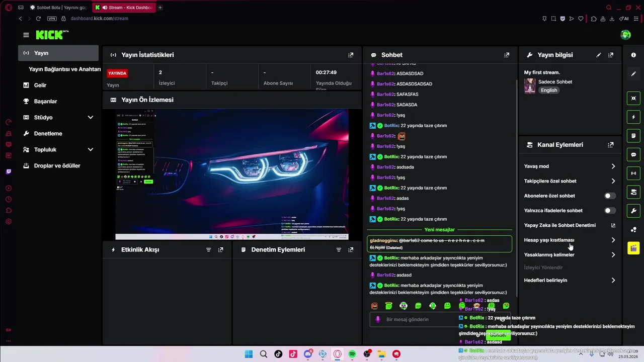644x362 pixels.
Task: Click the 'My first stream.' title text
Action: [542, 72]
